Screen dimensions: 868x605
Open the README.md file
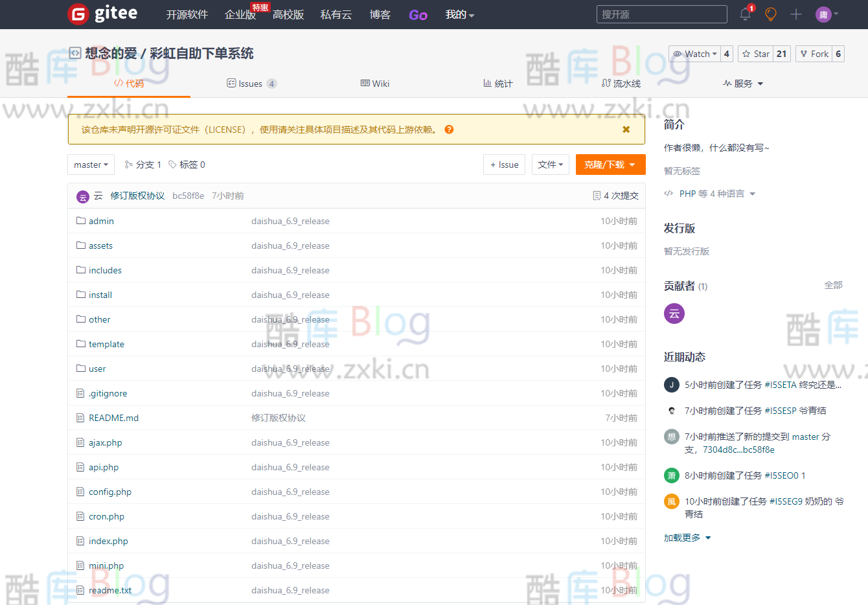pos(112,418)
